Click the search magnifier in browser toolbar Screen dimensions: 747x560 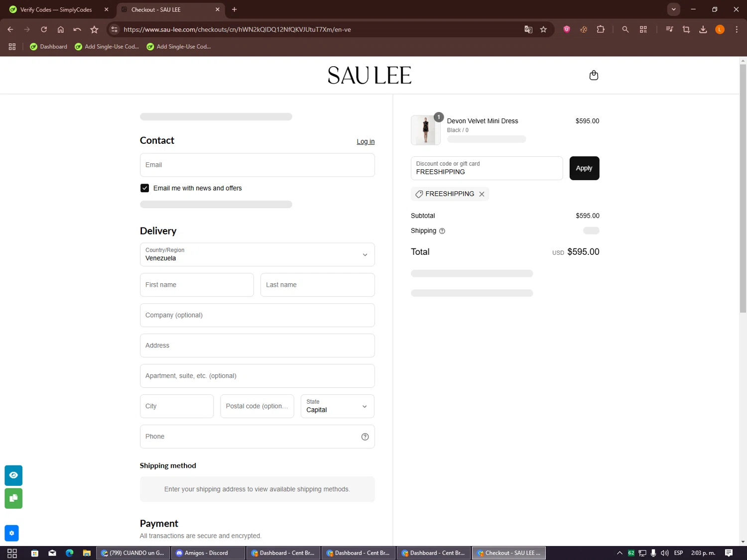pos(625,29)
